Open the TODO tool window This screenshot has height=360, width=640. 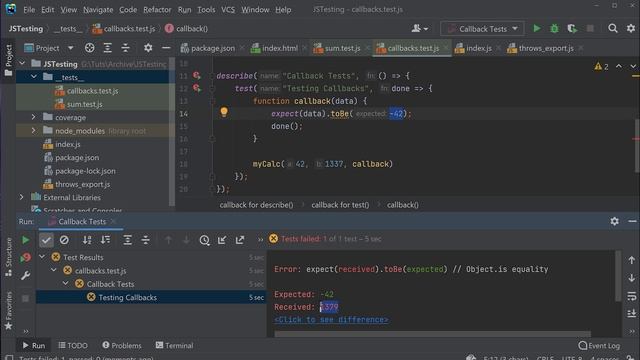(73, 345)
